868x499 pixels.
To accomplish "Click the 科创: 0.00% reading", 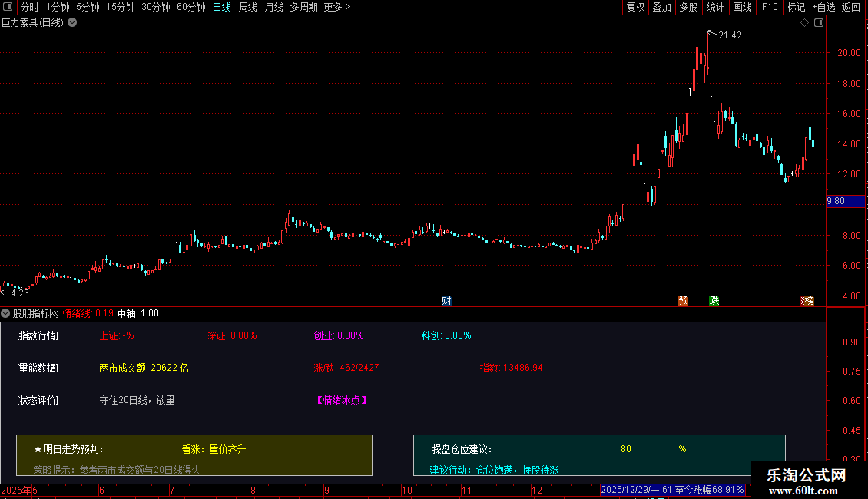I will click(x=446, y=335).
